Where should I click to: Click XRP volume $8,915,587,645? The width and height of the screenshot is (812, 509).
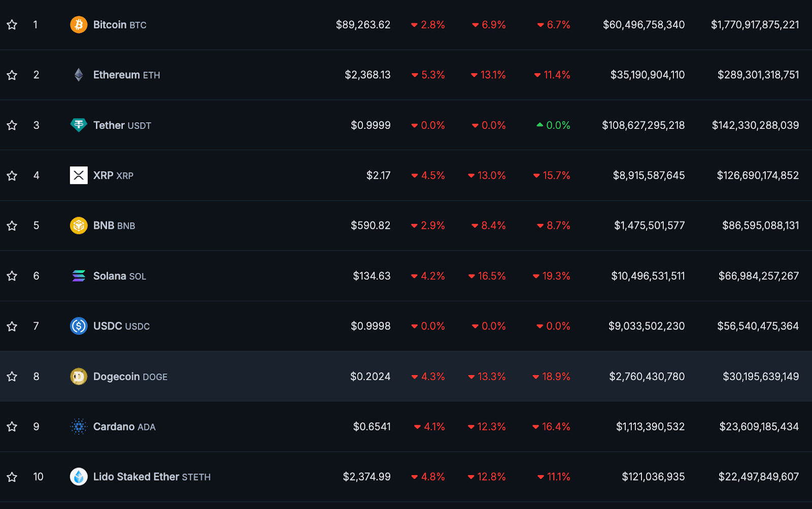pos(649,176)
